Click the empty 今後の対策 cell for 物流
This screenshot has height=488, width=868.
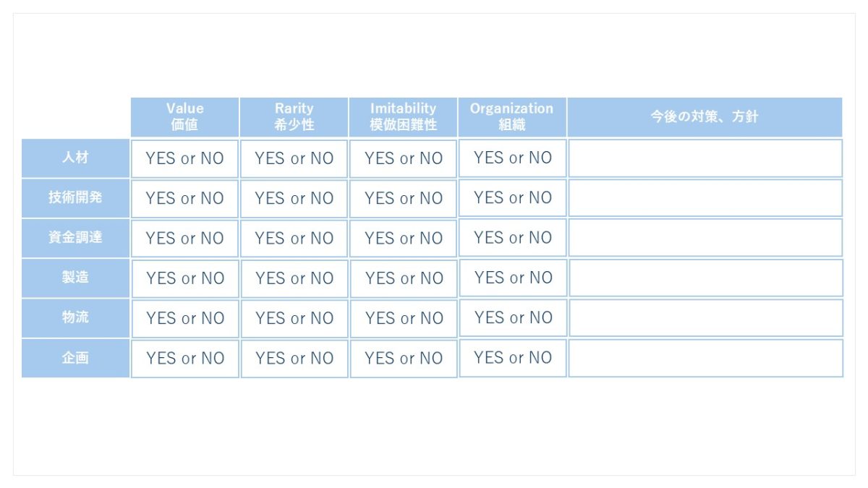(705, 318)
